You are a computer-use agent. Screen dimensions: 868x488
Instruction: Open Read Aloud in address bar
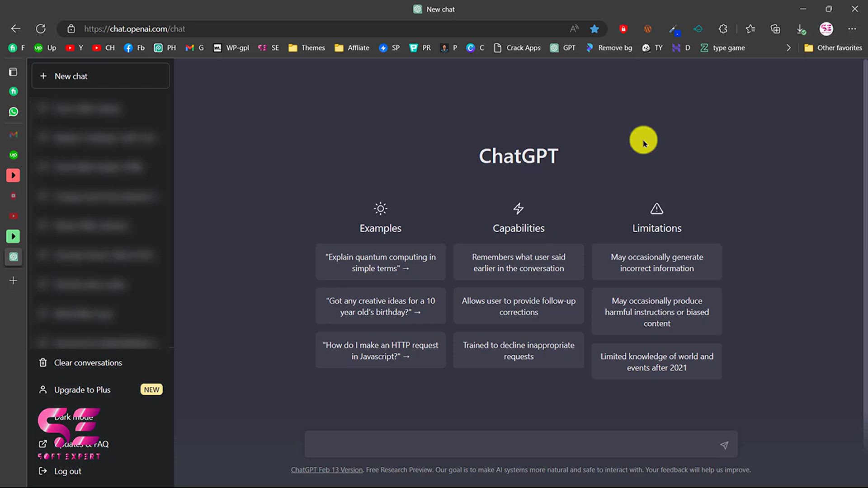(x=574, y=29)
